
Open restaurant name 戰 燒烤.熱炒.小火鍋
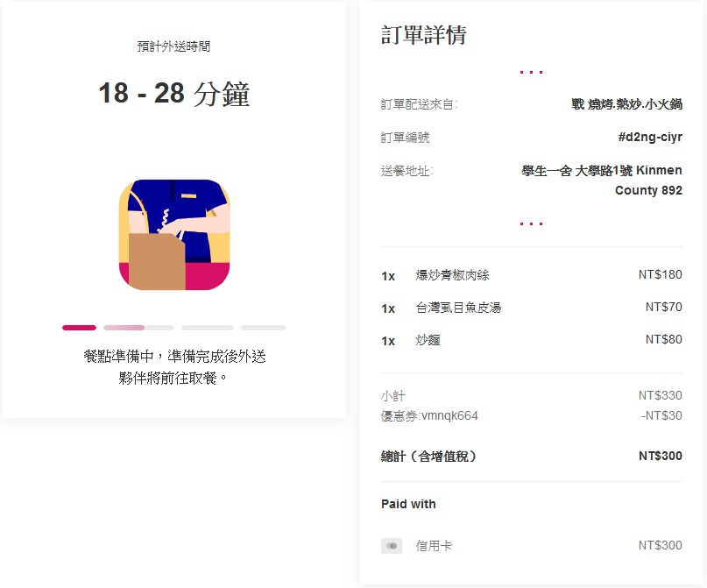(x=626, y=104)
